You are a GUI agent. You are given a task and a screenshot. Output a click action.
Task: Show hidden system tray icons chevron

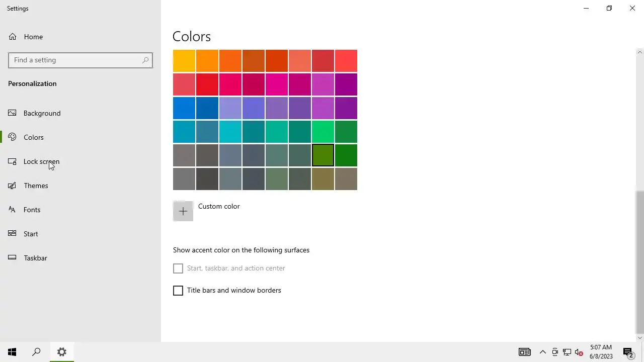pos(542,352)
